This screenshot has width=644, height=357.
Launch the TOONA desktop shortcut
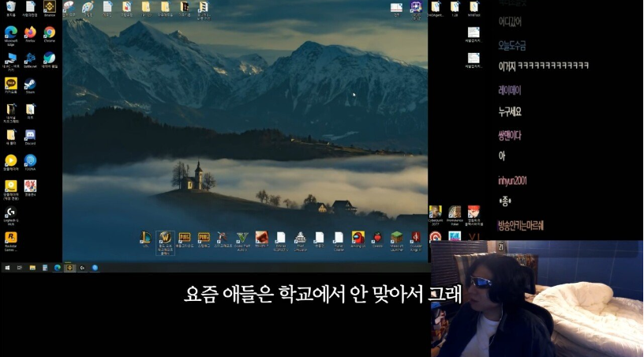[x=30, y=162]
